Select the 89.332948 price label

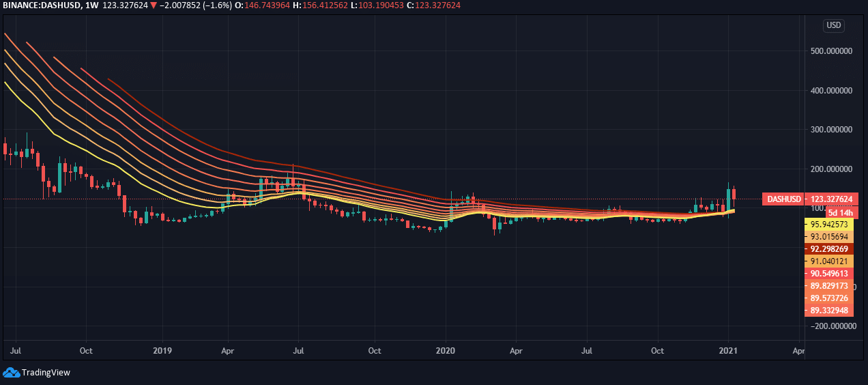[x=829, y=311]
